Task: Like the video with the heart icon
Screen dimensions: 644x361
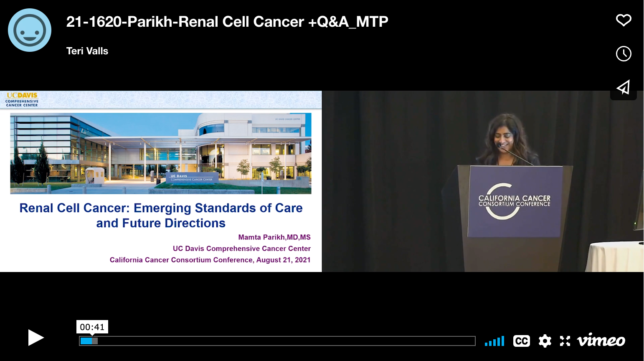Action: pos(624,20)
